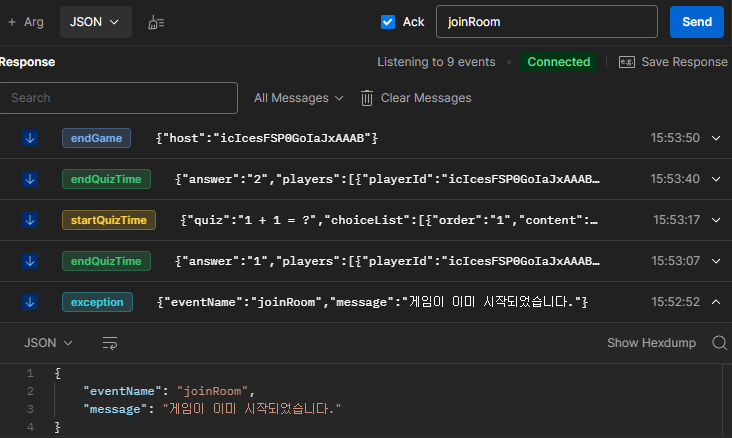Click the "message" line in JSON viewer
Image resolution: width=732 pixels, height=438 pixels.
tap(212, 410)
